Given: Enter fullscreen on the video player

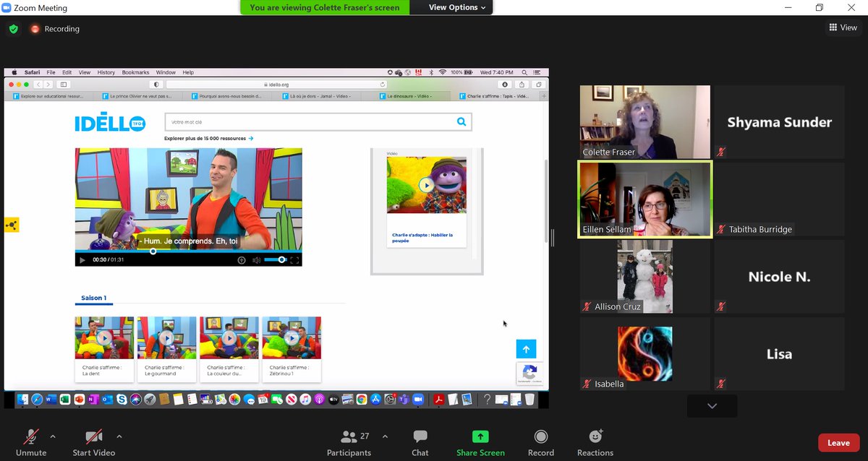Looking at the screenshot, I should click(294, 260).
